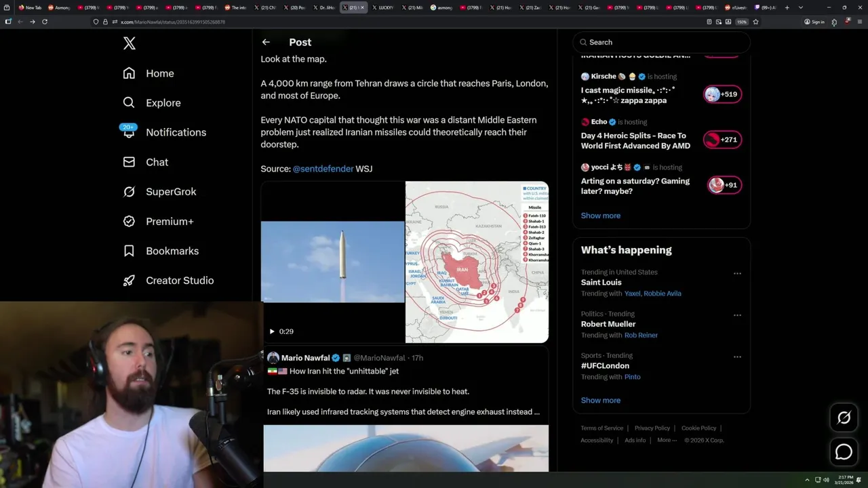Open the Pinto trending link
This screenshot has width=868, height=488.
click(x=632, y=377)
